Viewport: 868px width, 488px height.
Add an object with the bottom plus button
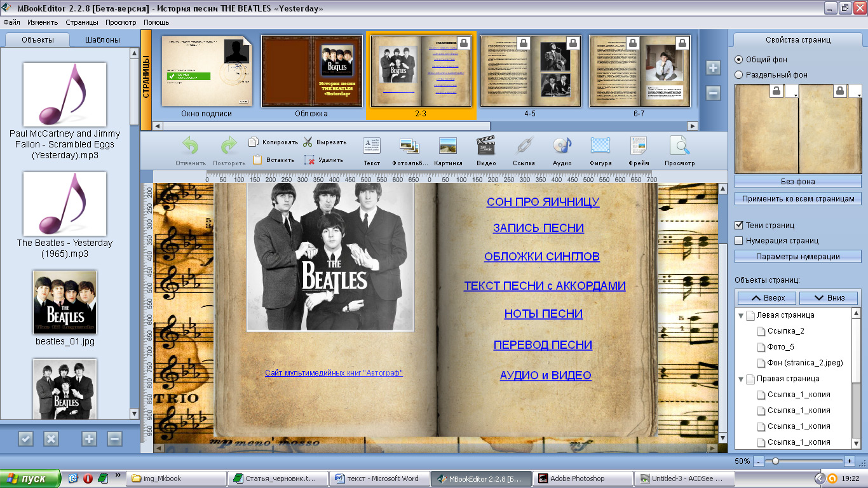(x=89, y=438)
